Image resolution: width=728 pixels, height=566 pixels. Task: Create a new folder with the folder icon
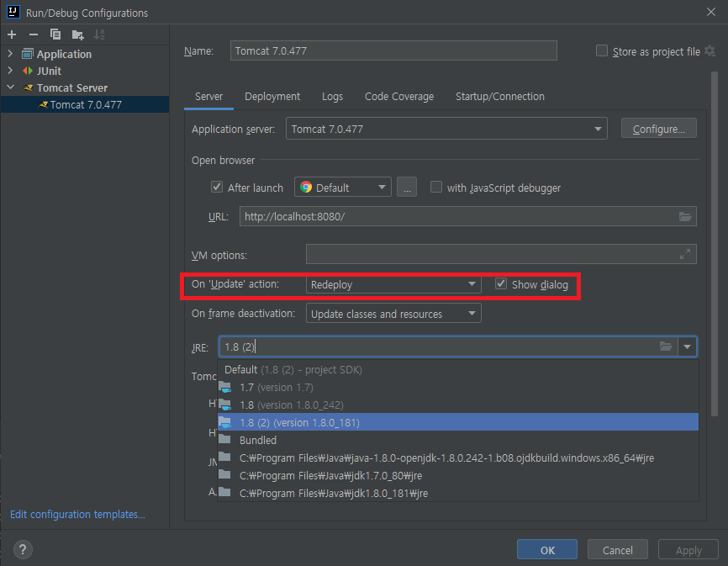coord(77,34)
